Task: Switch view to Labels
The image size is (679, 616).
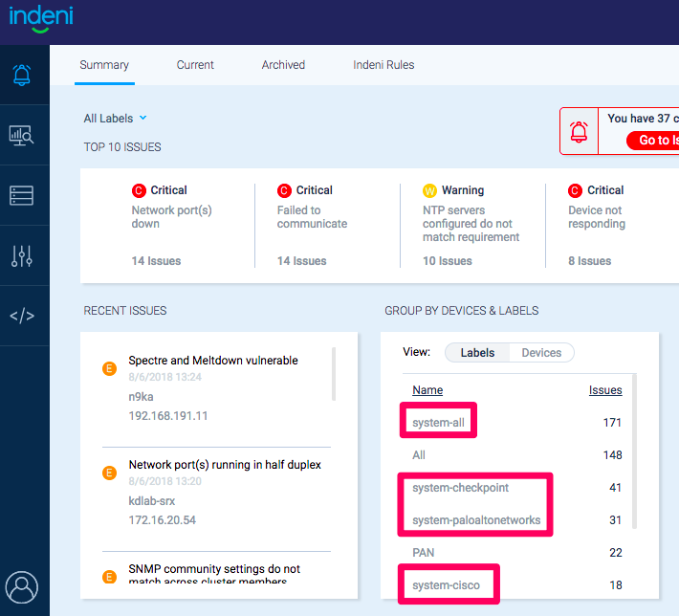Action: click(x=477, y=353)
